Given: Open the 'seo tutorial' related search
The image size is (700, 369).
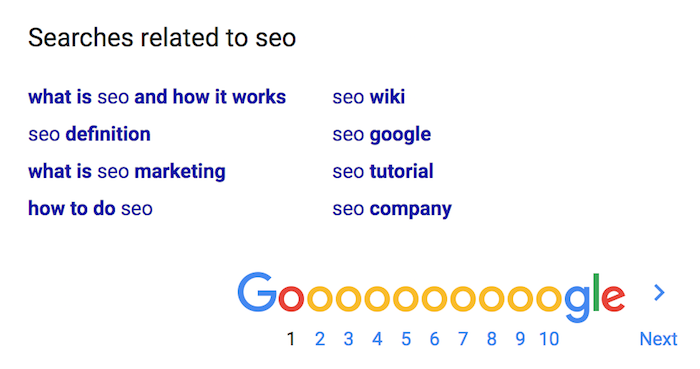Looking at the screenshot, I should [x=383, y=171].
